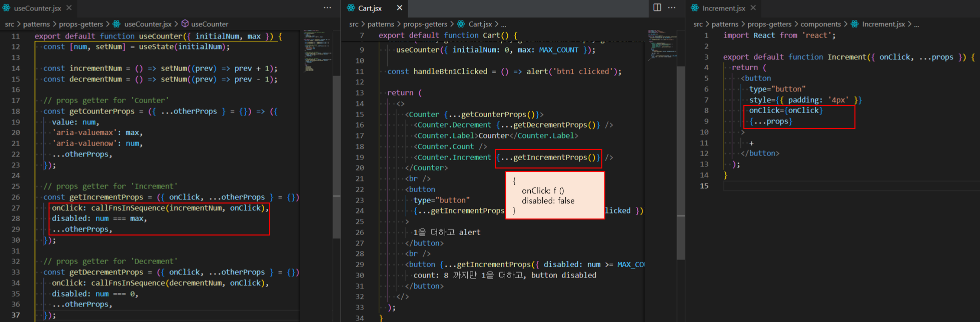This screenshot has height=322, width=980.
Task: Split the Cart.jsx editor to the right
Action: (x=657, y=7)
